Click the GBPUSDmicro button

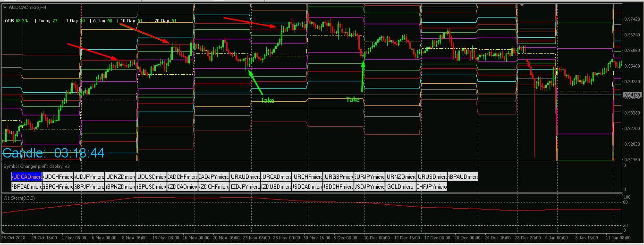pos(152,187)
